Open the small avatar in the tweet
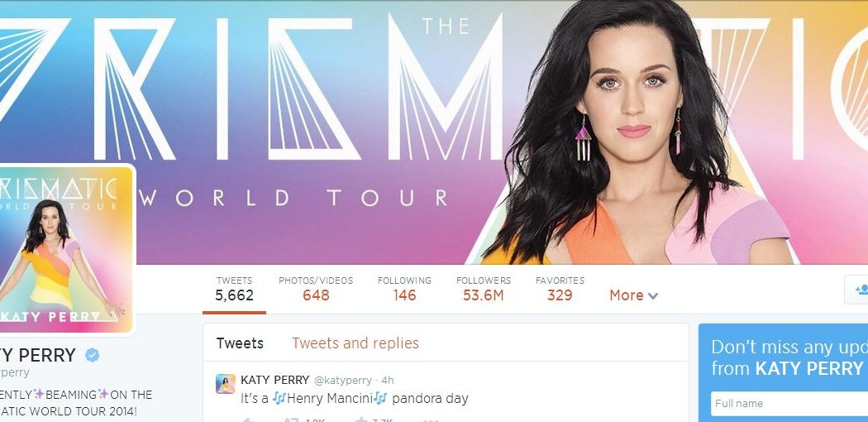 point(226,384)
